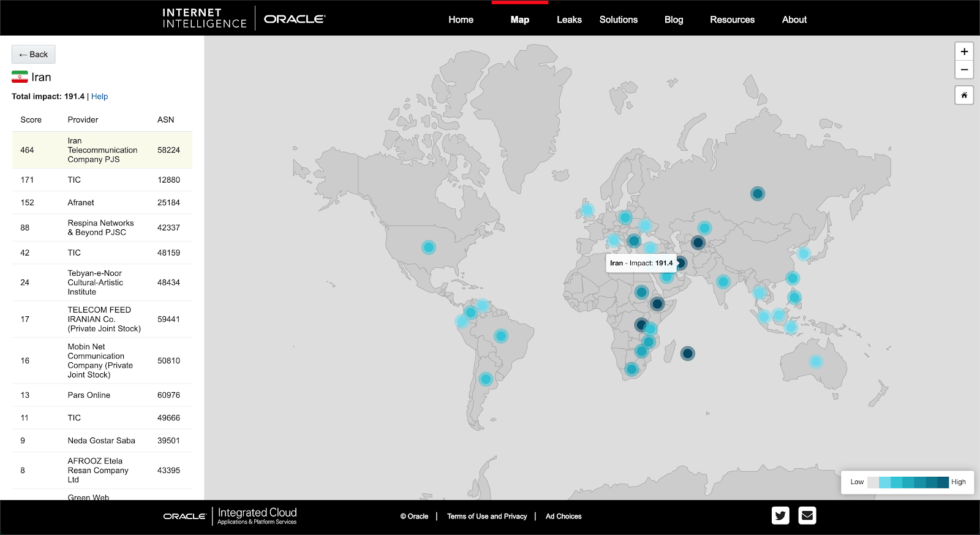The width and height of the screenshot is (980, 535).
Task: Click ASN 48159 cell
Action: [168, 253]
